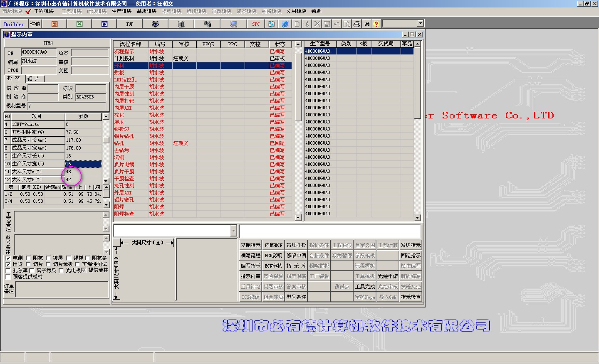The image size is (599, 364).
Task: Click the production model list scroll-down arrow
Action: click(x=418, y=218)
